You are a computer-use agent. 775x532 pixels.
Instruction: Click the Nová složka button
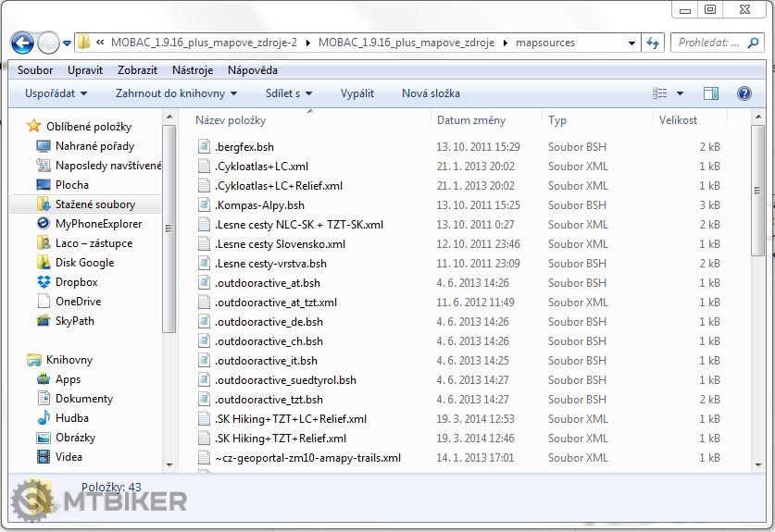point(431,93)
